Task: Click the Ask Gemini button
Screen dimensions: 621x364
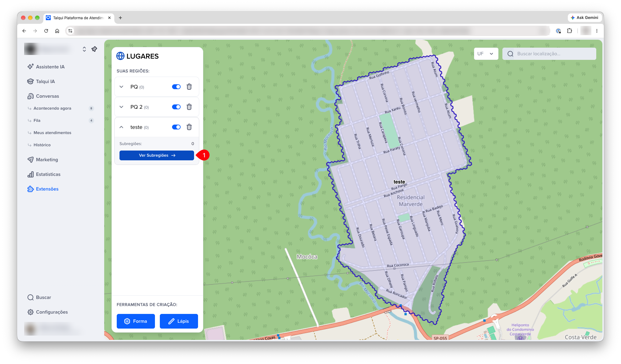Action: (x=584, y=18)
